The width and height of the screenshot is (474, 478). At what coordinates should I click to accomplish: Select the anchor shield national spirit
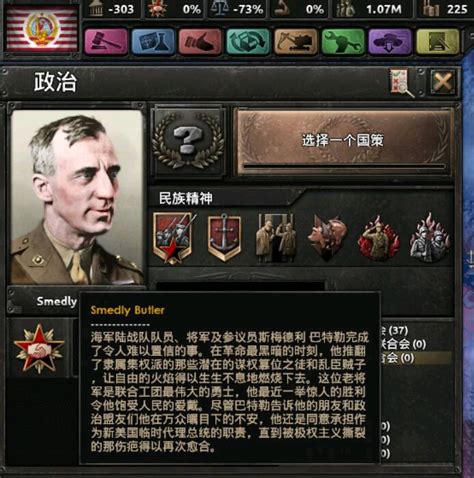tap(224, 237)
